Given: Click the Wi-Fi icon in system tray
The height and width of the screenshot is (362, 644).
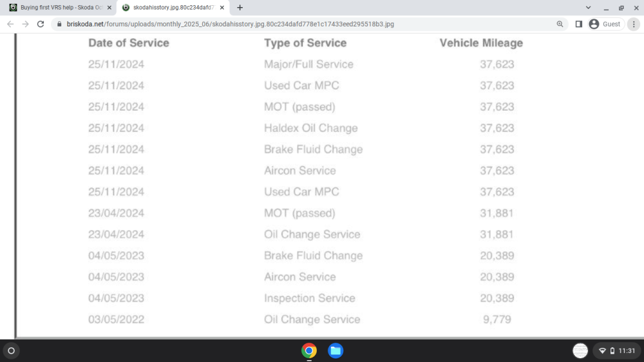Looking at the screenshot, I should [602, 350].
